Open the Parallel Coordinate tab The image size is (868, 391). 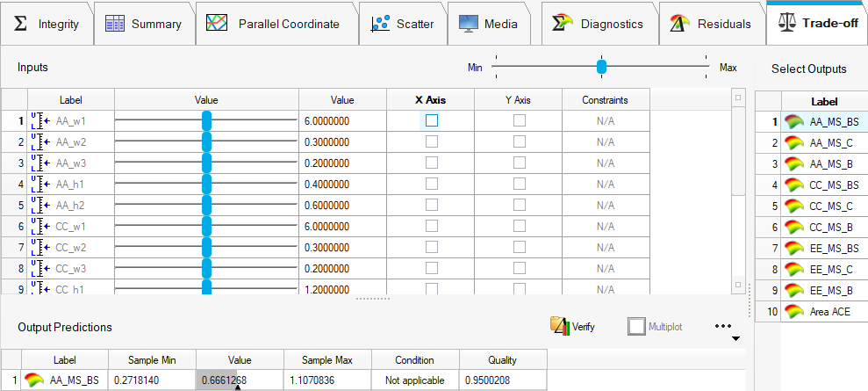tap(276, 24)
